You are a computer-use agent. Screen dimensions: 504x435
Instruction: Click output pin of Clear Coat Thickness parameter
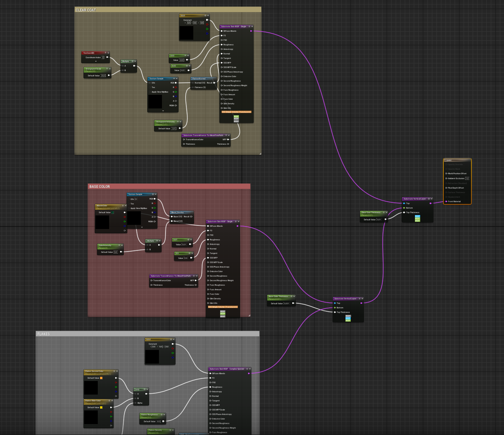(x=385, y=219)
